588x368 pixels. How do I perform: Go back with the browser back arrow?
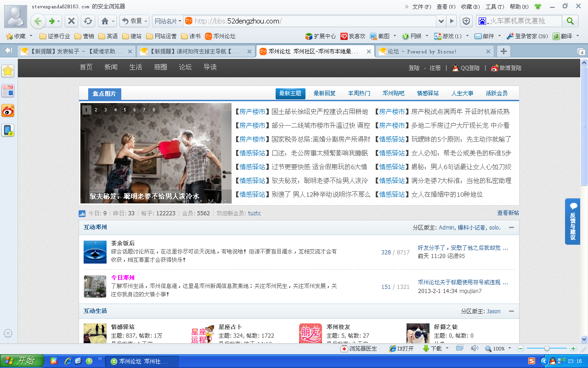(x=38, y=21)
